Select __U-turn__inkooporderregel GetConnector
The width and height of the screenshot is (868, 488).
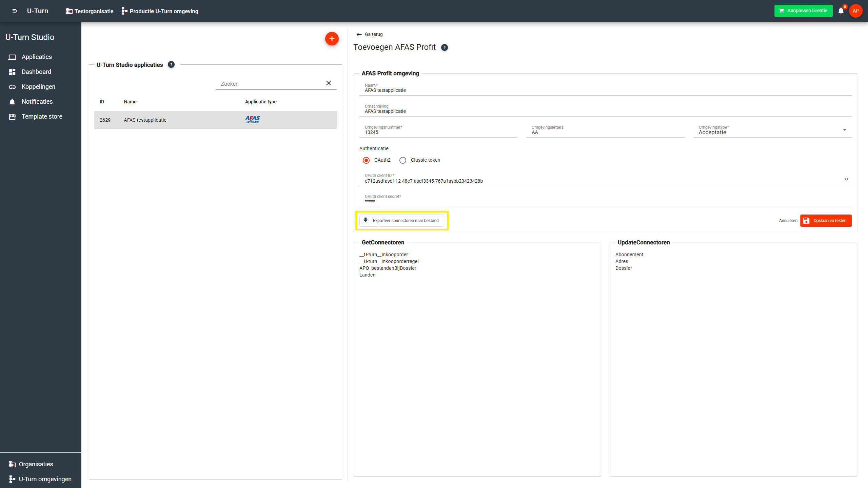[389, 261]
